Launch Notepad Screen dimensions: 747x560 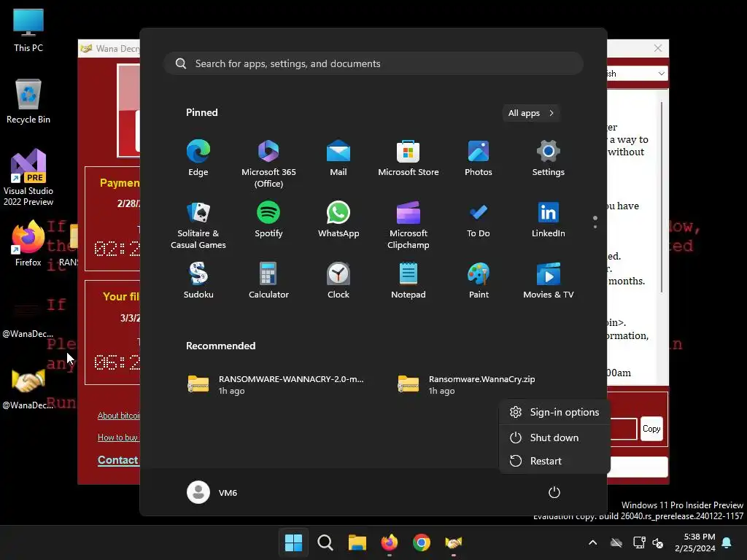[x=409, y=281]
